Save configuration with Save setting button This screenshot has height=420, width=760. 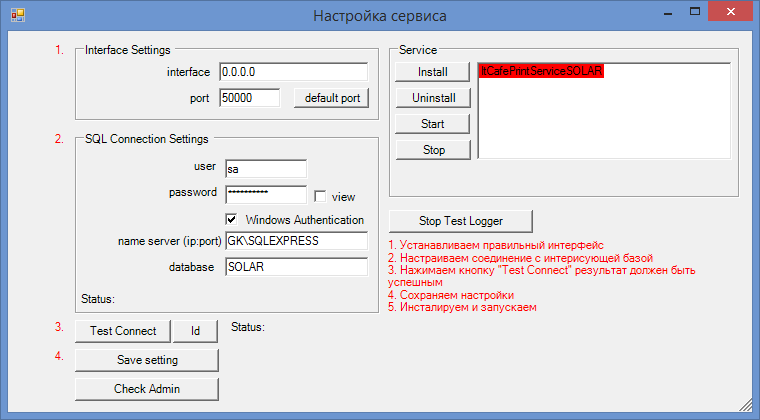pyautogui.click(x=146, y=360)
